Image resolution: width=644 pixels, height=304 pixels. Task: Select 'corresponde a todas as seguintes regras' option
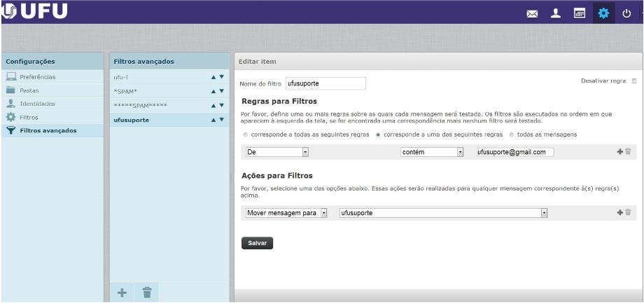point(244,134)
